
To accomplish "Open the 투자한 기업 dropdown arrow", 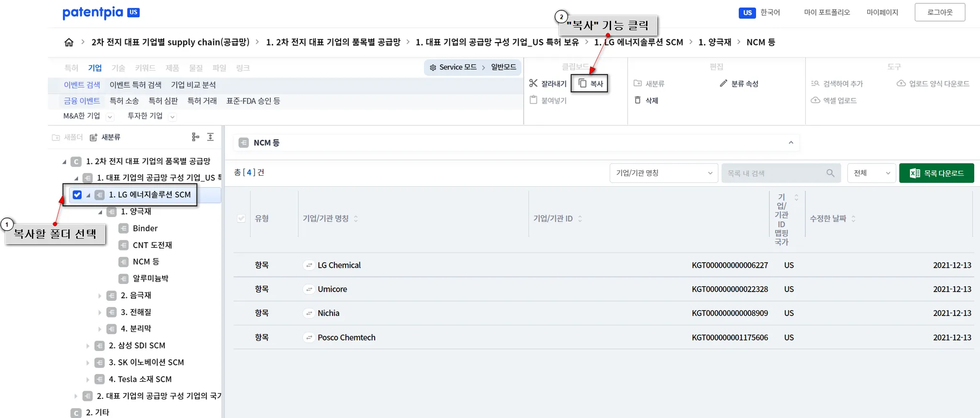I will tap(173, 116).
